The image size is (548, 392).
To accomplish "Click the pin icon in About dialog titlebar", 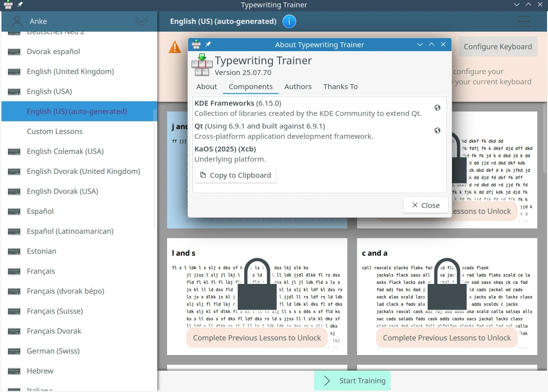I will 208,45.
